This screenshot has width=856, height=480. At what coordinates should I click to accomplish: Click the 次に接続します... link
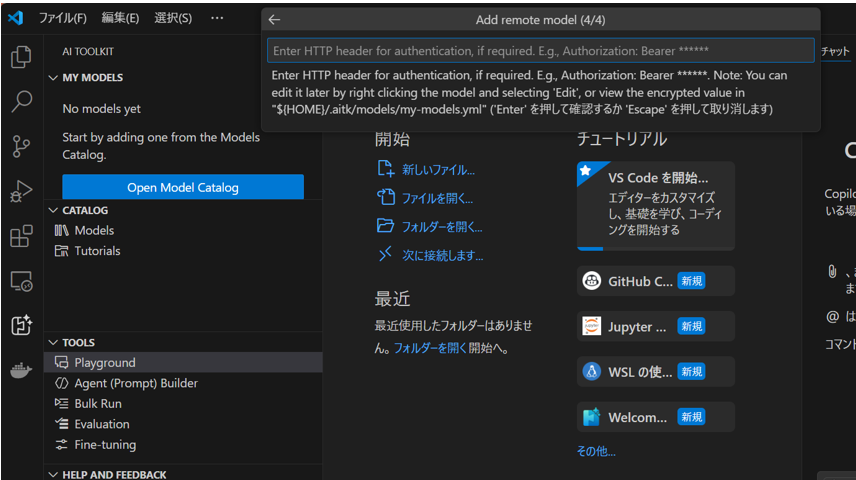pos(443,255)
